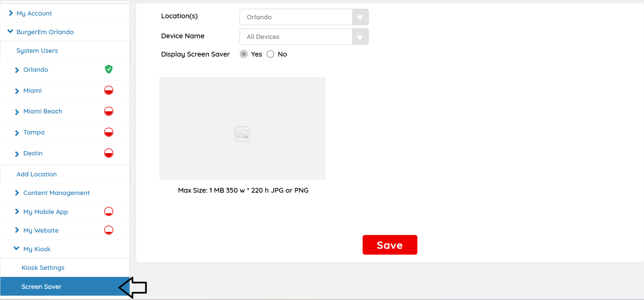
Task: Open Kiosk Settings in the sidebar
Action: pyautogui.click(x=43, y=267)
